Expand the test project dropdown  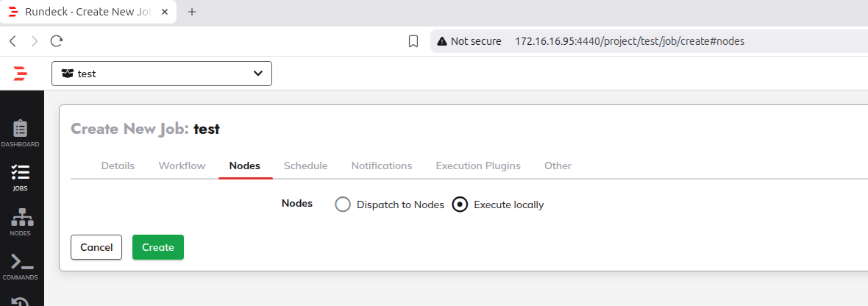point(162,74)
